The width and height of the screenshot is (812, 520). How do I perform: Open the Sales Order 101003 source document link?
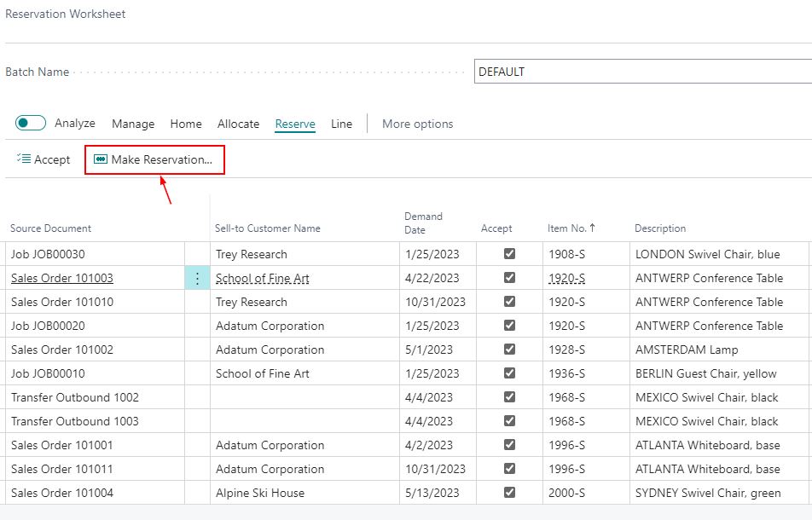click(62, 278)
